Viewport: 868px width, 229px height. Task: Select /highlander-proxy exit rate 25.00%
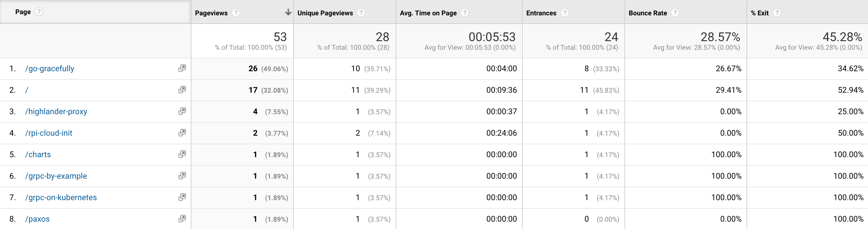851,112
